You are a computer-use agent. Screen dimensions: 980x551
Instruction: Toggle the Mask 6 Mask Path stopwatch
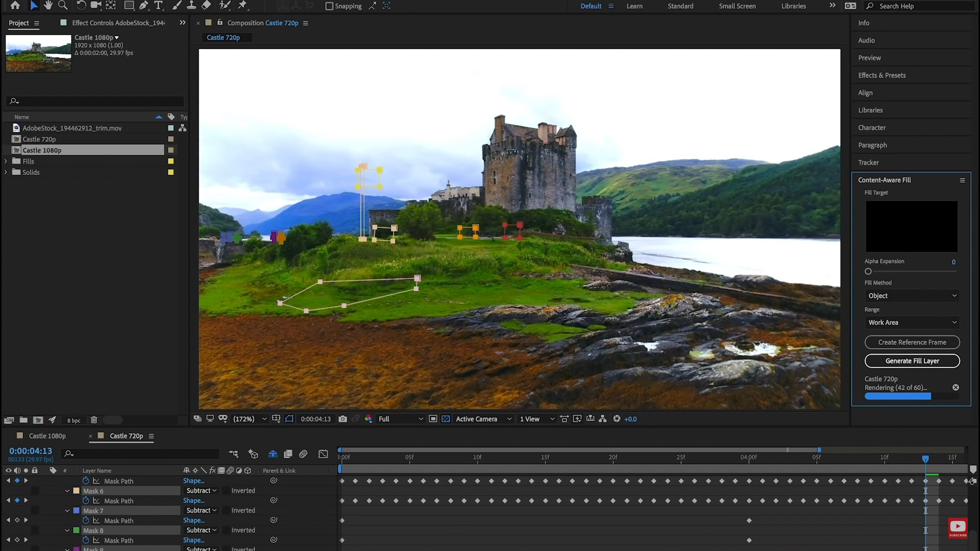coord(86,500)
